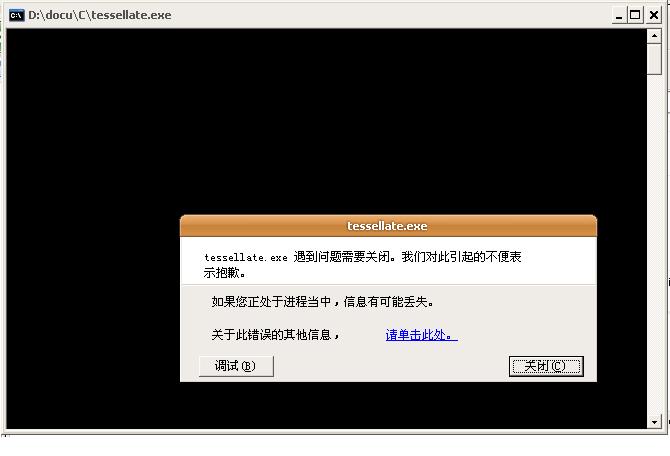Click the D:\docu\C\tessellate.exe title text
The image size is (670, 456).
[x=100, y=15]
